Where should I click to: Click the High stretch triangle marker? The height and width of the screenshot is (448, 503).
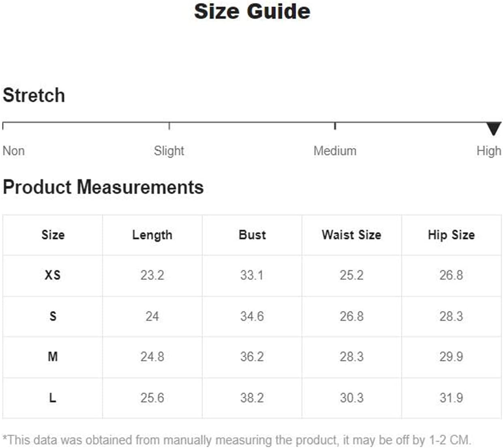[494, 129]
